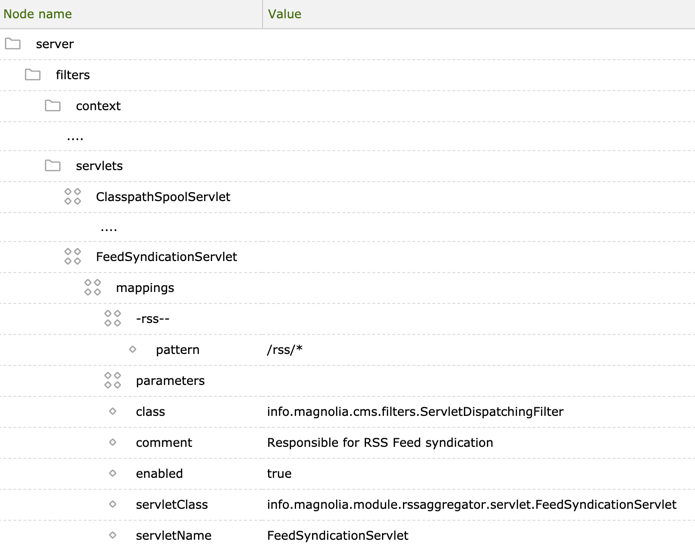The width and height of the screenshot is (695, 550).
Task: Click the ServletDispatchingFilter class value
Action: tap(415, 412)
